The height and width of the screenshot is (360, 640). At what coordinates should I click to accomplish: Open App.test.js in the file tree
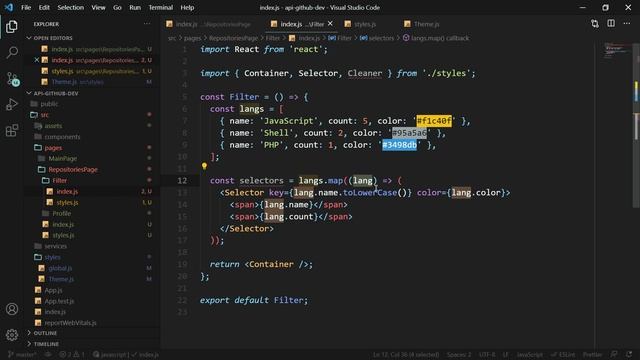[59, 301]
